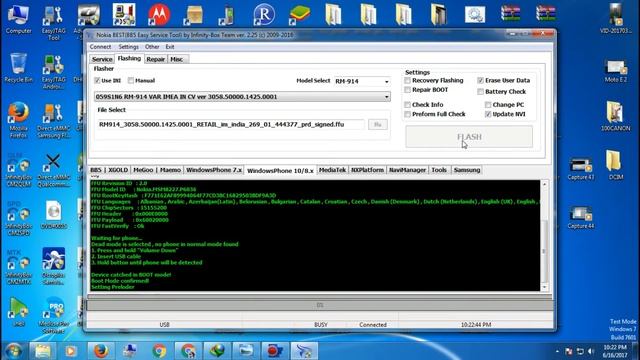Screen dimensions: 640x360
Task: Select the BB5 | XGOLD platform tab
Action: 109,170
